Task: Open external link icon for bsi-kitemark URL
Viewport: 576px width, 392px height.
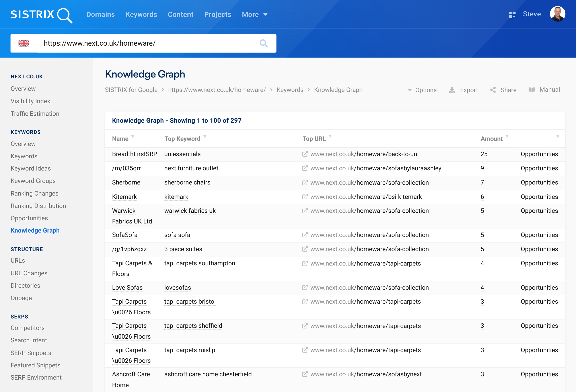Action: pyautogui.click(x=305, y=197)
